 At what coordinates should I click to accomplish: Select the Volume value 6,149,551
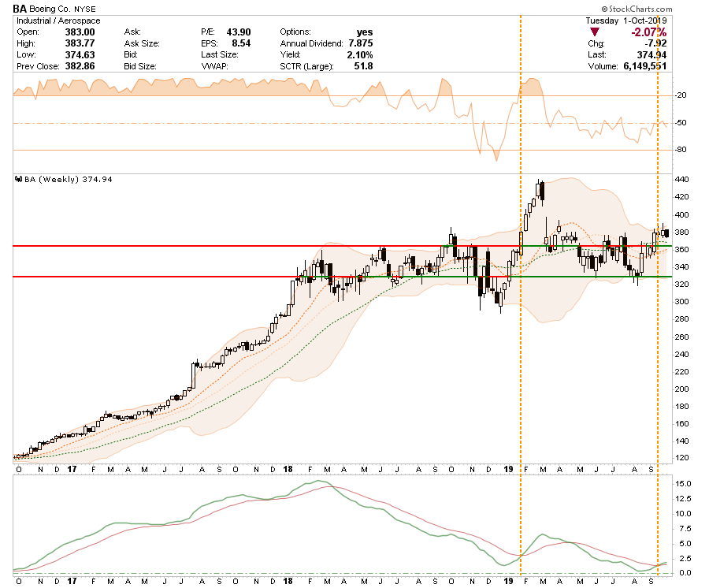[644, 66]
